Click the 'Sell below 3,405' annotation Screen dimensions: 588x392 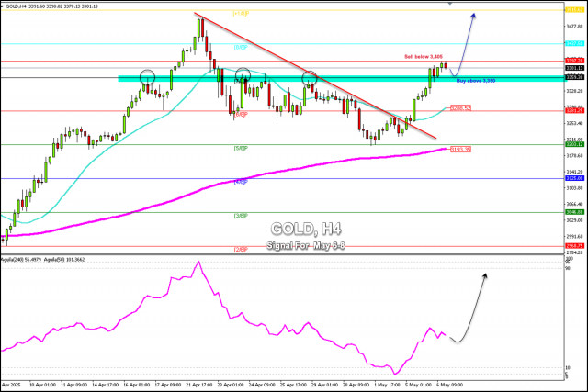424,57
